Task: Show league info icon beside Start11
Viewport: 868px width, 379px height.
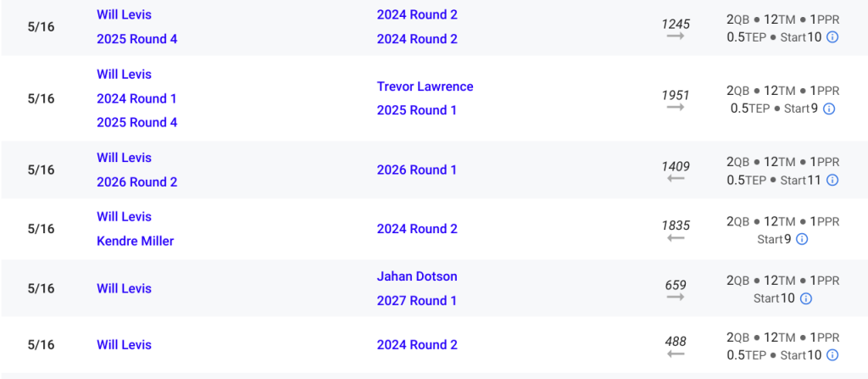Action: [x=832, y=180]
